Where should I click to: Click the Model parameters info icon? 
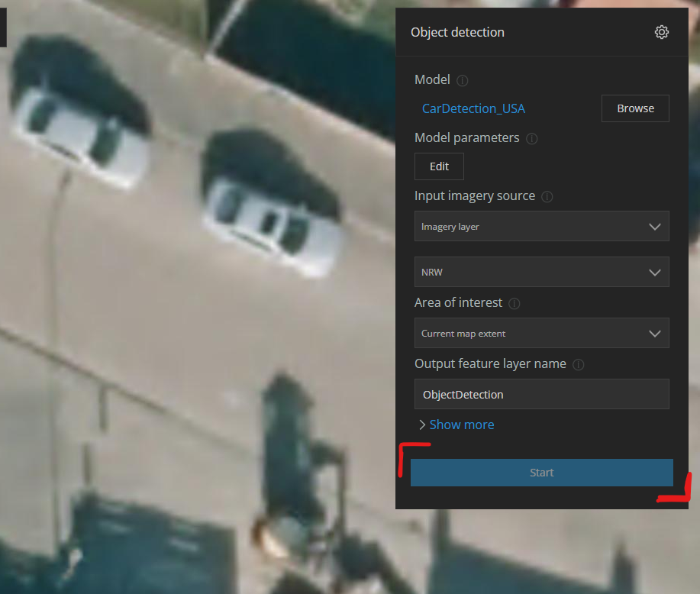pyautogui.click(x=531, y=138)
